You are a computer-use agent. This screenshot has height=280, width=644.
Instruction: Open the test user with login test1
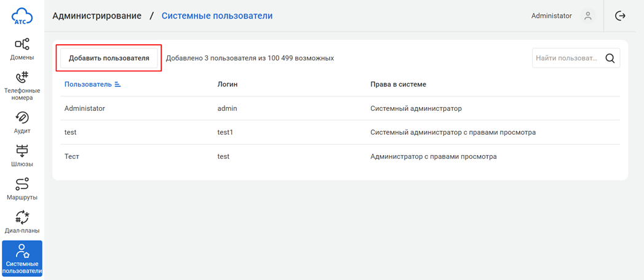coord(71,132)
